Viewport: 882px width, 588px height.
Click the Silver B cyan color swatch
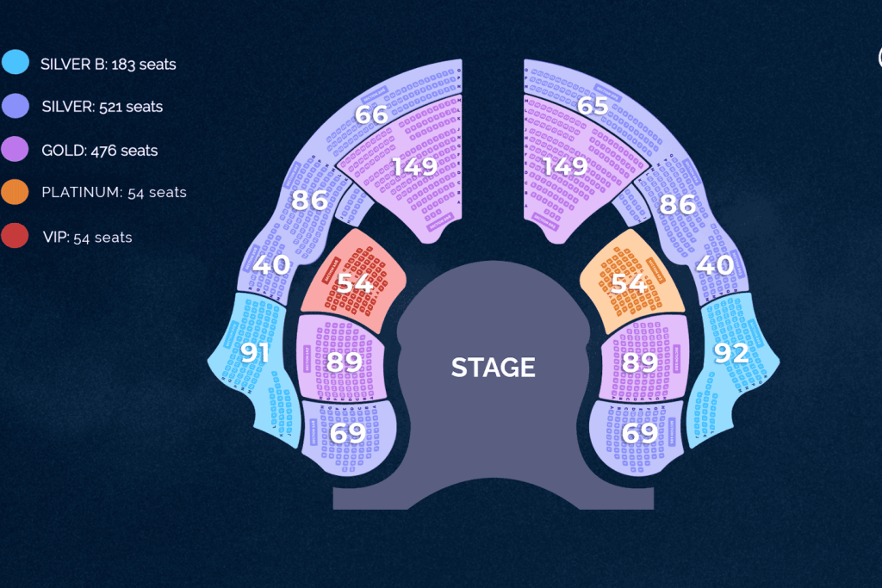[16, 62]
